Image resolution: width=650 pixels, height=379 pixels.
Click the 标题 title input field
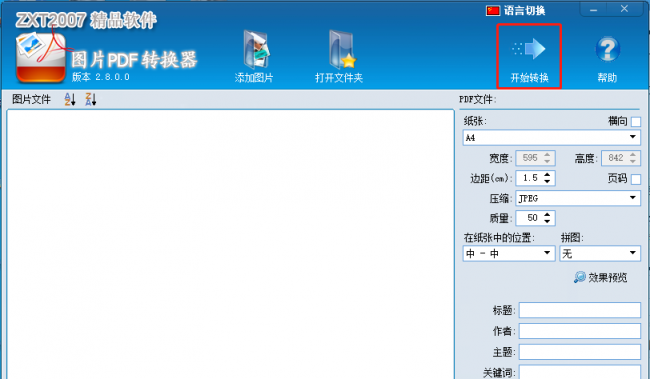(580, 310)
